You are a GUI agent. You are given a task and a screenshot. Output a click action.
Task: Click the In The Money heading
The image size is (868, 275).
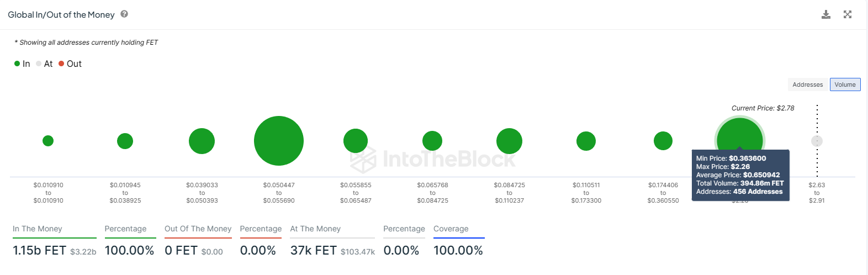(x=38, y=229)
